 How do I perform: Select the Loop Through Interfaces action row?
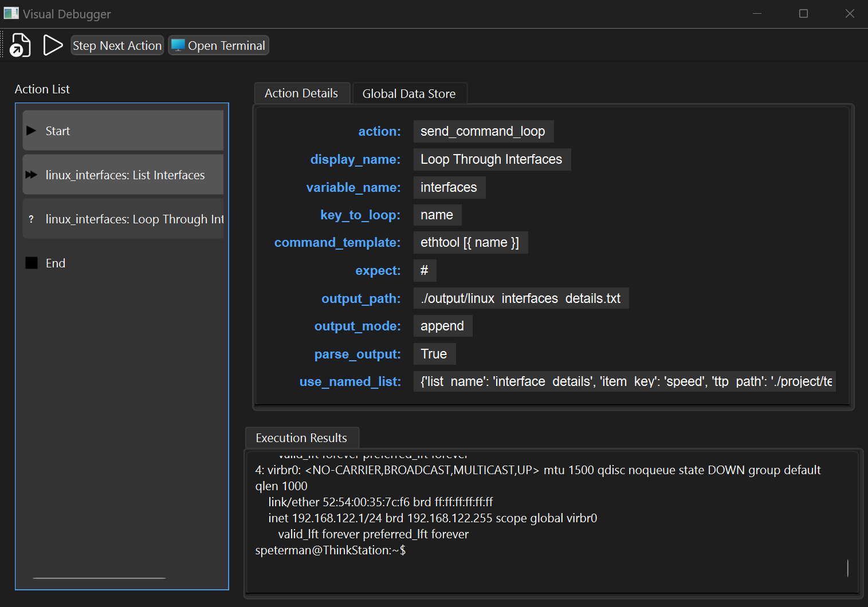point(123,219)
